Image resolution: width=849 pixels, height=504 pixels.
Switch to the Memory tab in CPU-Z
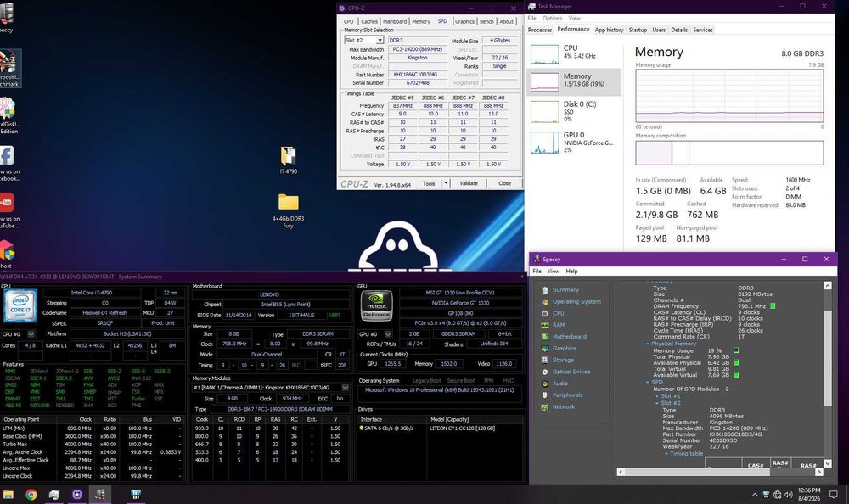(x=421, y=22)
